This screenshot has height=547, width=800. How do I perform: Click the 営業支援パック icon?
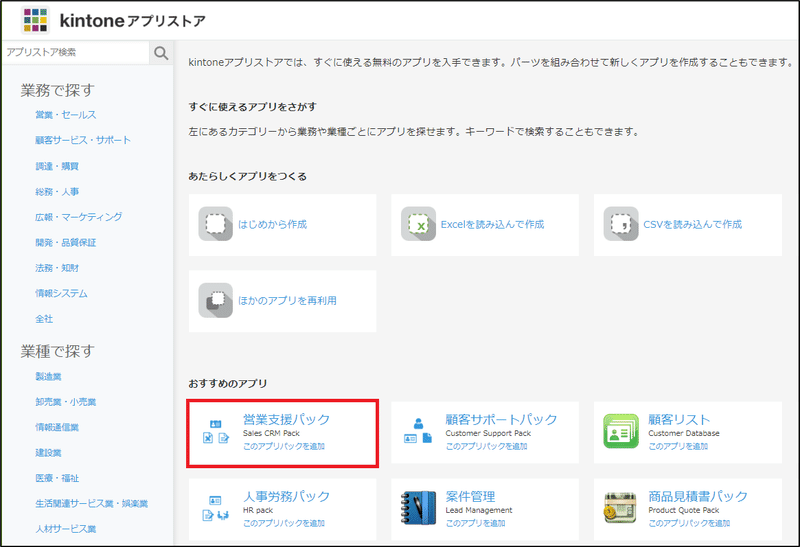click(x=216, y=432)
